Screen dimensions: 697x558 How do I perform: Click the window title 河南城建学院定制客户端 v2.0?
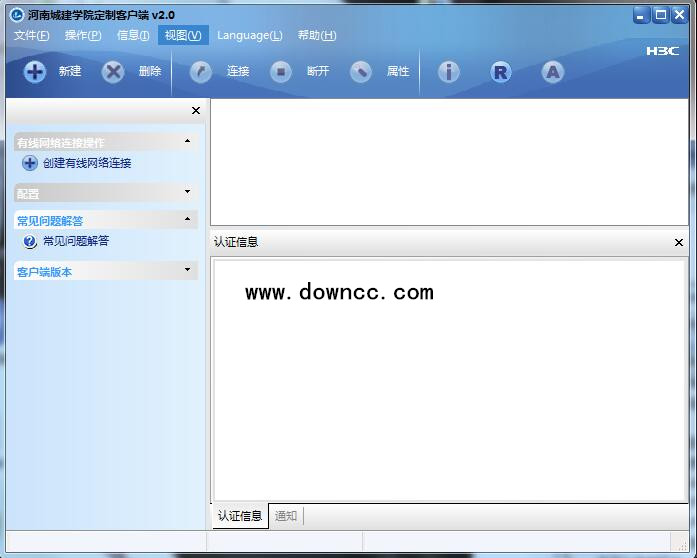(x=101, y=15)
